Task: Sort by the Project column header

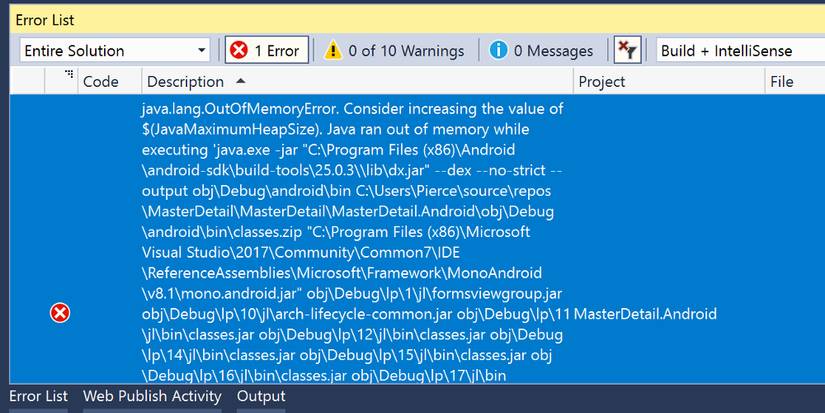Action: pos(601,81)
